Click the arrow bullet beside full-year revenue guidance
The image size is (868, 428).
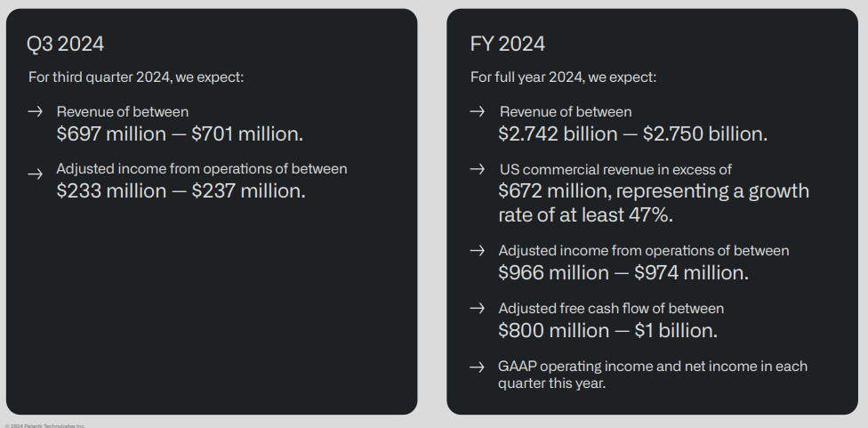click(x=478, y=112)
